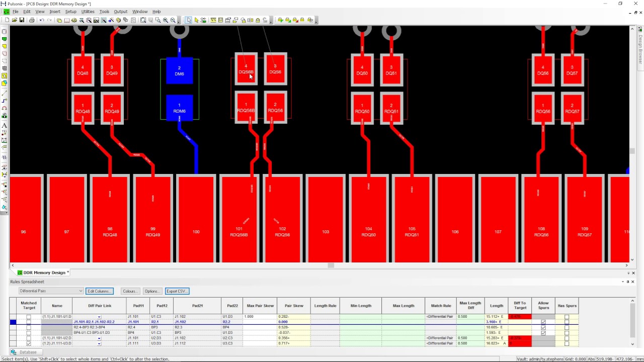This screenshot has width=644, height=362.
Task: Click the Print icon in the toolbar
Action: pos(32,20)
